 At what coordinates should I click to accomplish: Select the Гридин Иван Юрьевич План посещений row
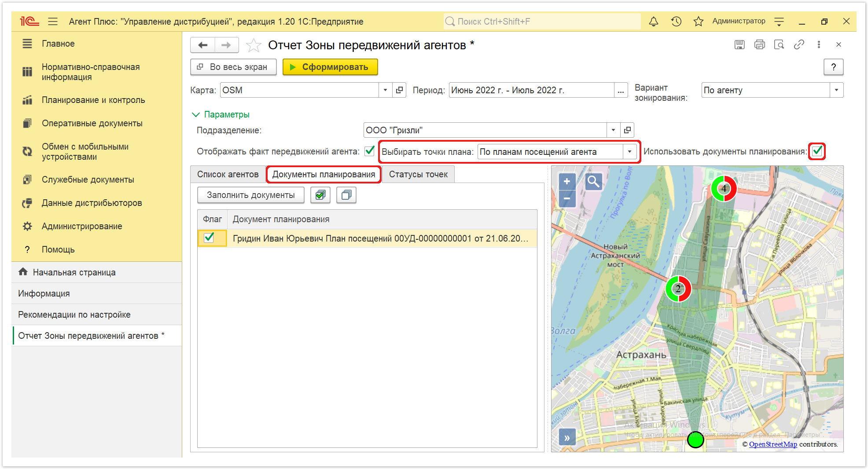[x=367, y=238]
